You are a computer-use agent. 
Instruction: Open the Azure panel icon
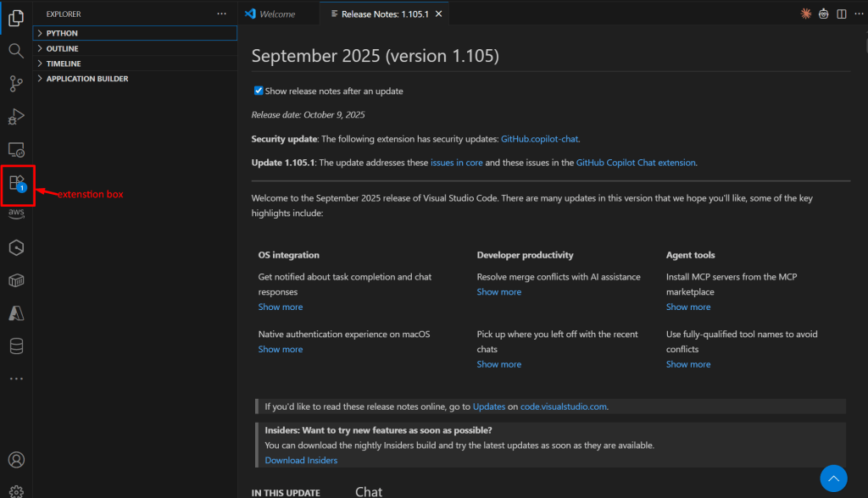(x=16, y=313)
